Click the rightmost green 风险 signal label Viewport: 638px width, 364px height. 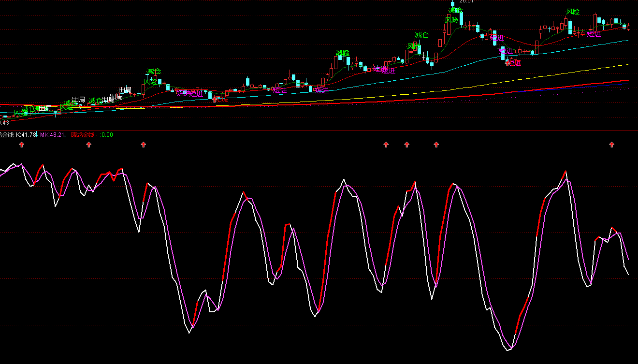click(573, 12)
